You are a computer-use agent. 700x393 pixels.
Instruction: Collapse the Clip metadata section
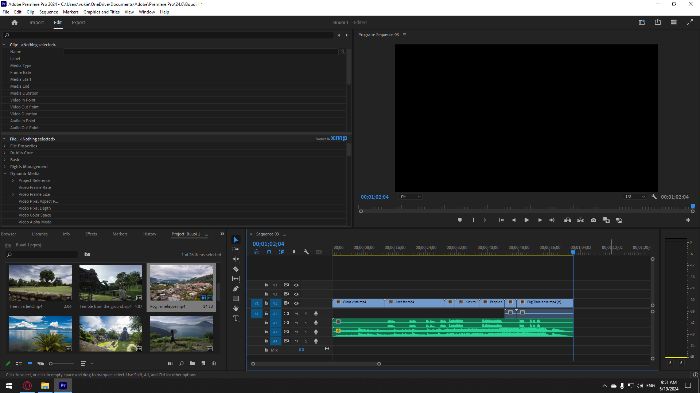[4, 45]
